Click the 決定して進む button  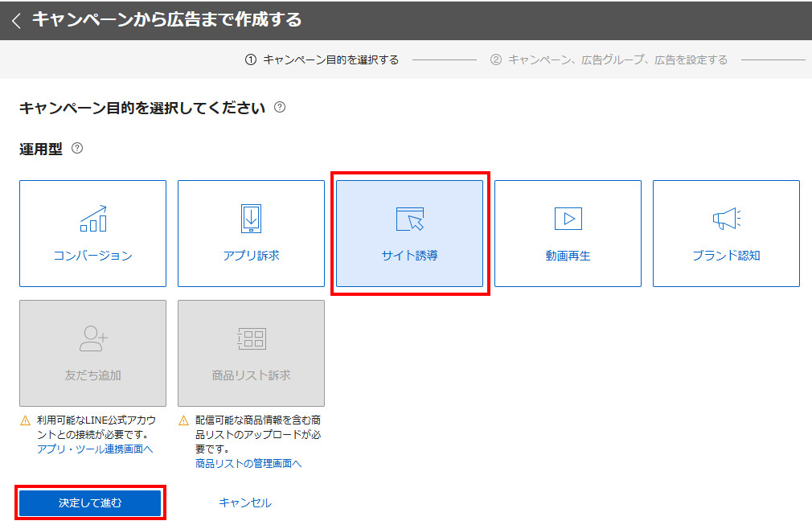[90, 502]
